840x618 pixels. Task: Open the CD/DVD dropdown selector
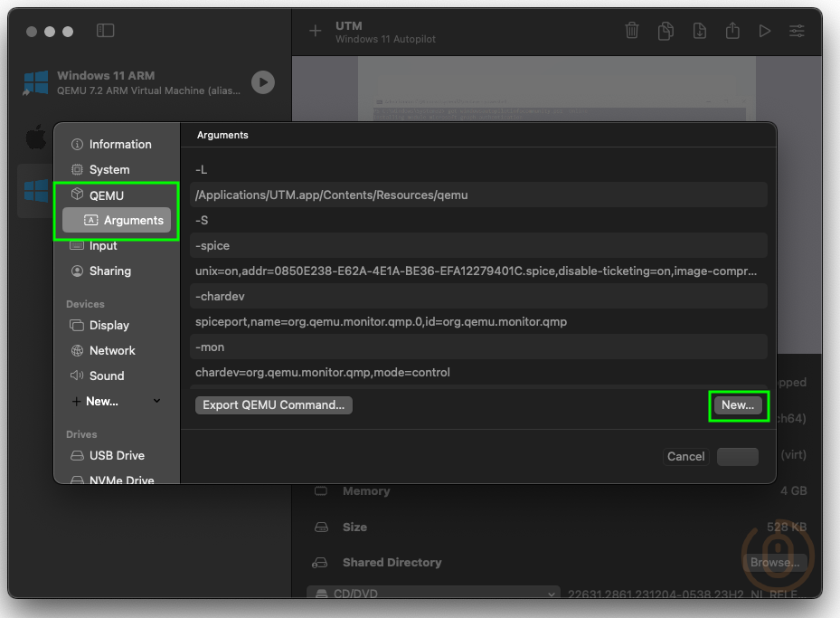coord(434,594)
